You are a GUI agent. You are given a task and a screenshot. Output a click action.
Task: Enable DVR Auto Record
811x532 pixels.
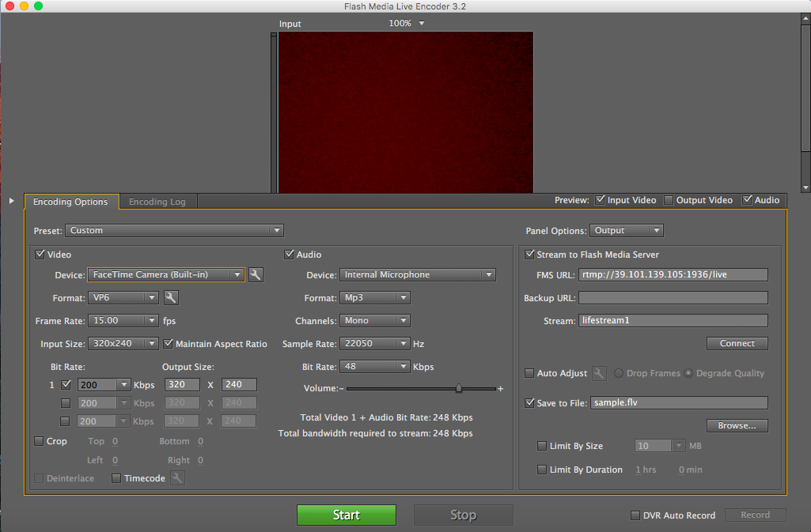635,515
